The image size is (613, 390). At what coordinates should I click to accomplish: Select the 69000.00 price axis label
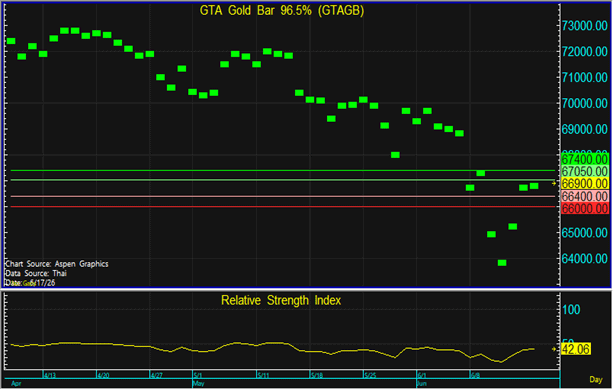584,129
